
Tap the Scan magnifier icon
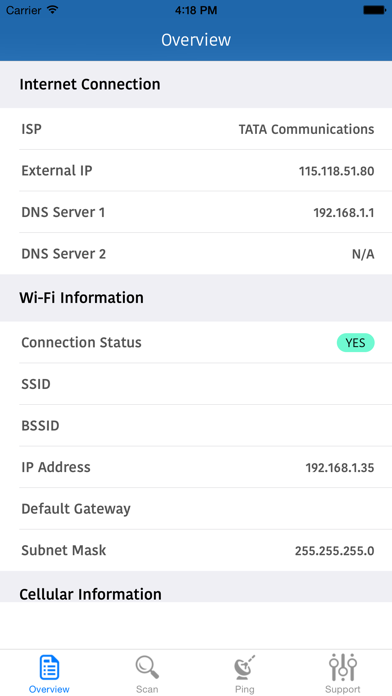[x=147, y=667]
